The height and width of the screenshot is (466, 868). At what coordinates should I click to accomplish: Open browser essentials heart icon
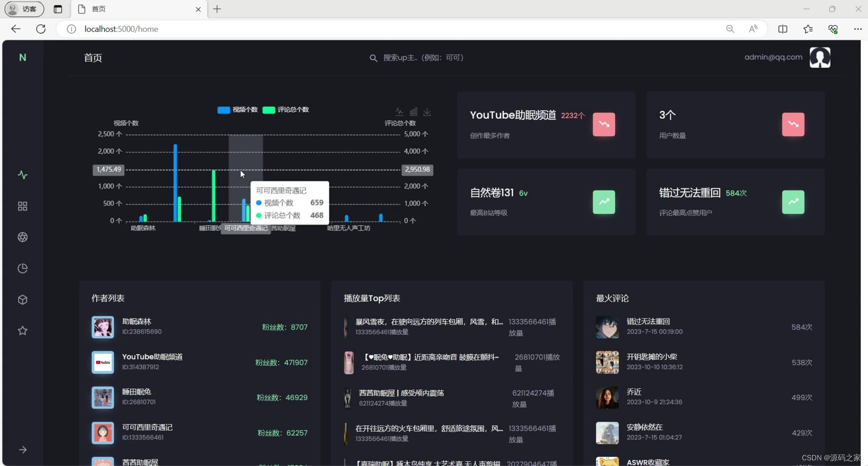point(833,29)
